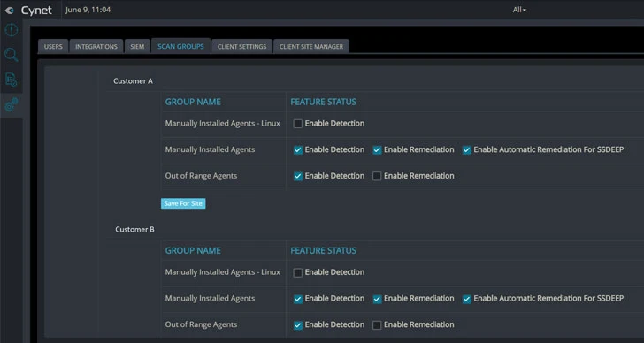Click Customer A GROUP NAME column header
The image size is (644, 343).
point(193,102)
